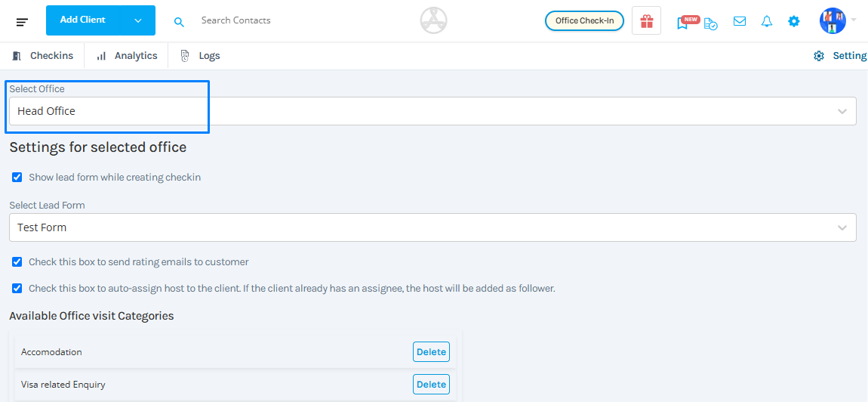Open the red gift box icon
This screenshot has height=402, width=868.
pos(647,20)
